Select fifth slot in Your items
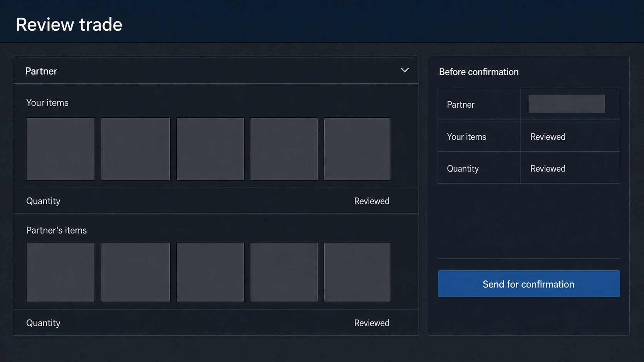Viewport: 644px width, 362px height. (x=357, y=149)
